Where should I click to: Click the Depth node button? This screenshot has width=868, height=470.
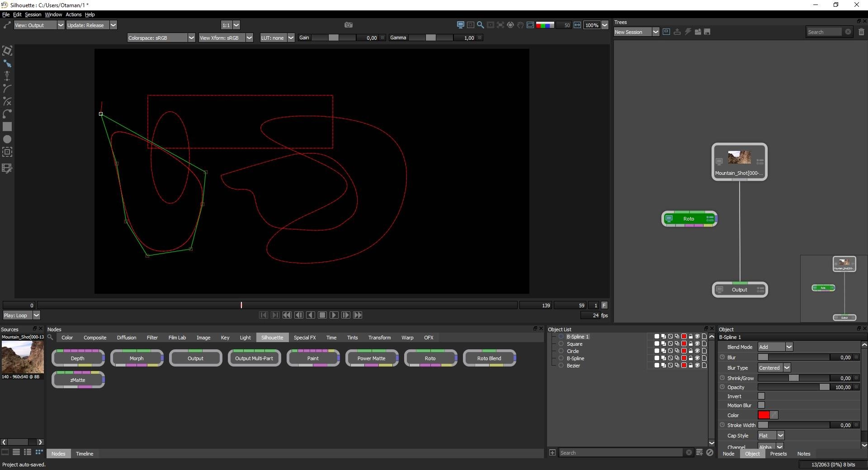pyautogui.click(x=78, y=358)
